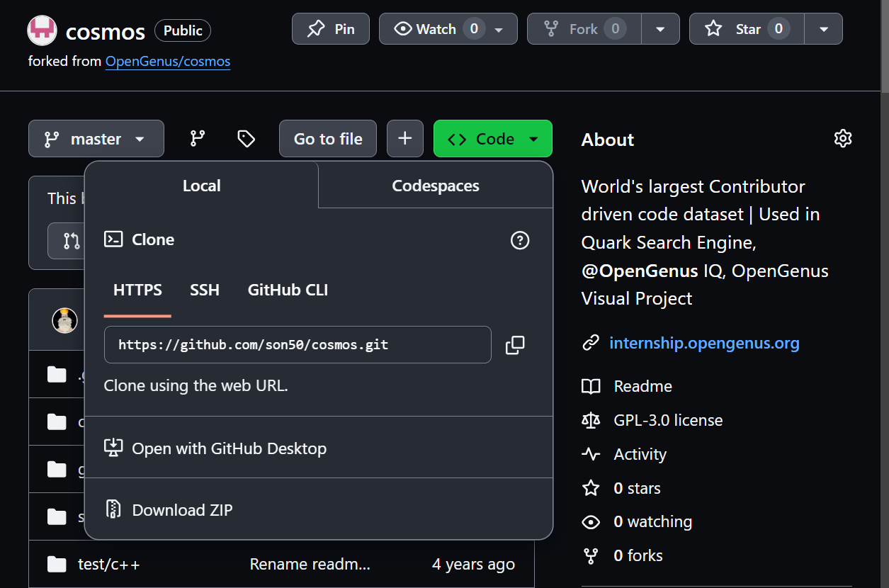Expand the Fork options dropdown arrow
Viewport: 889px width, 588px height.
click(660, 29)
